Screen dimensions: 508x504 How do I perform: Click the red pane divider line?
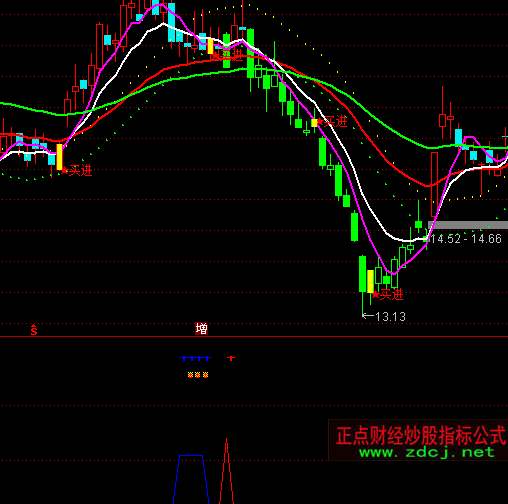[x=254, y=337]
